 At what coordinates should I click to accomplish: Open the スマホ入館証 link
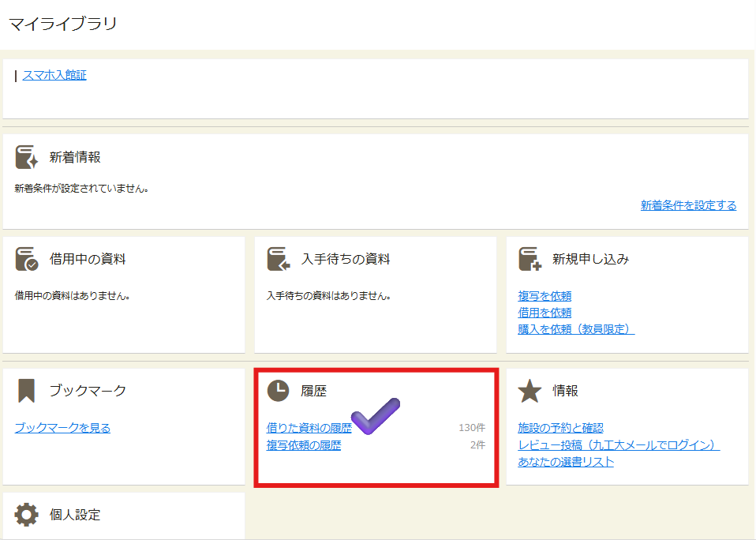point(54,75)
